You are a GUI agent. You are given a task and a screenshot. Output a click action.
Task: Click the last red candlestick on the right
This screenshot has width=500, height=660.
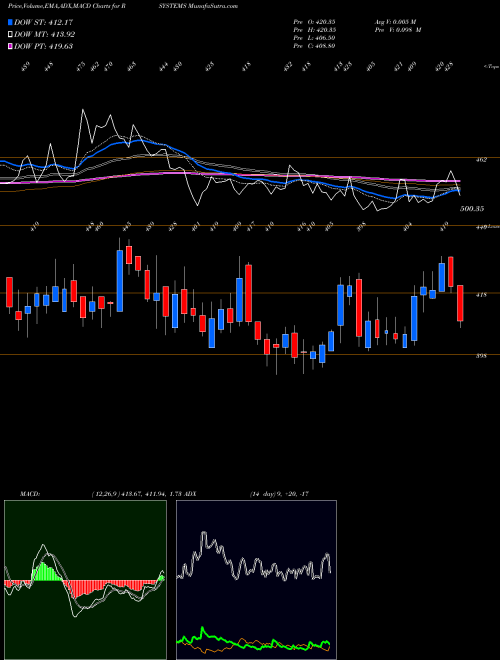click(x=460, y=303)
